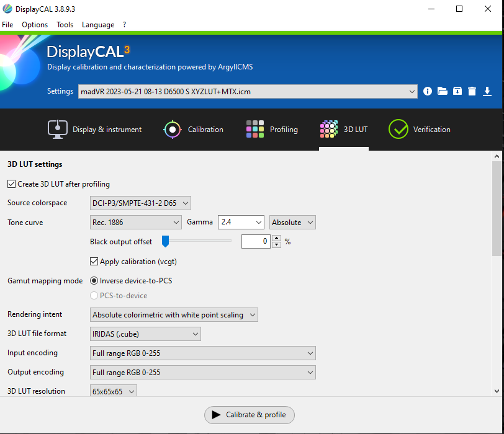Screen dimensions: 504x434
Task: Switch to the Profiling tab
Action: point(272,130)
